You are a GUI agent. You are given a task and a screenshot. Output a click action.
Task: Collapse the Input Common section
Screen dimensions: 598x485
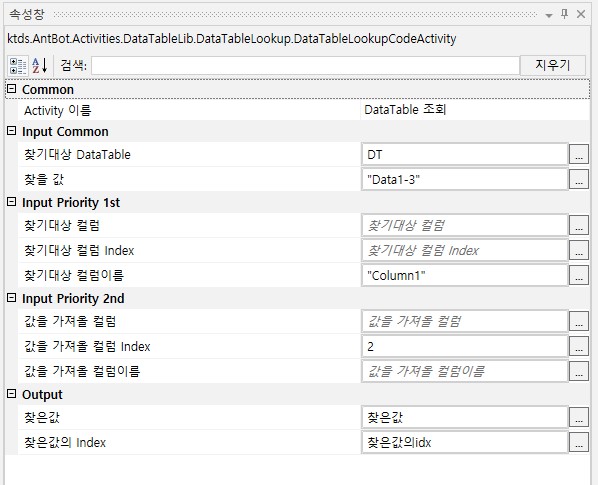pyautogui.click(x=12, y=131)
